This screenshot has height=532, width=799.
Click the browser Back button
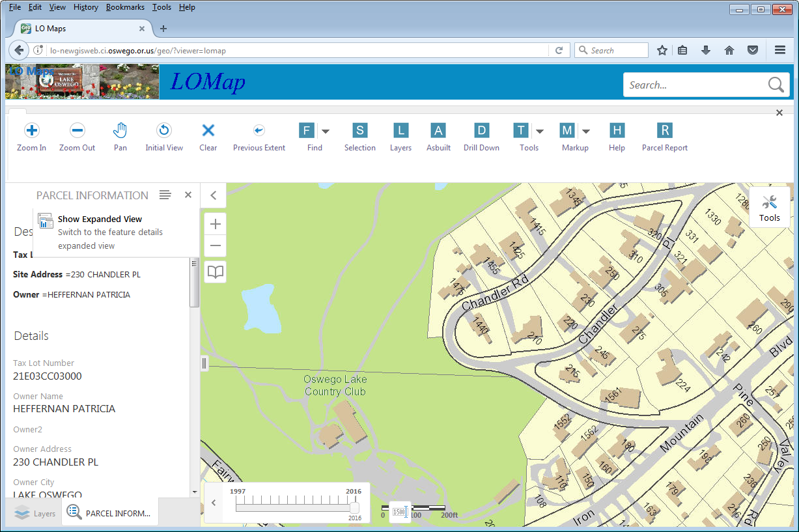point(19,50)
